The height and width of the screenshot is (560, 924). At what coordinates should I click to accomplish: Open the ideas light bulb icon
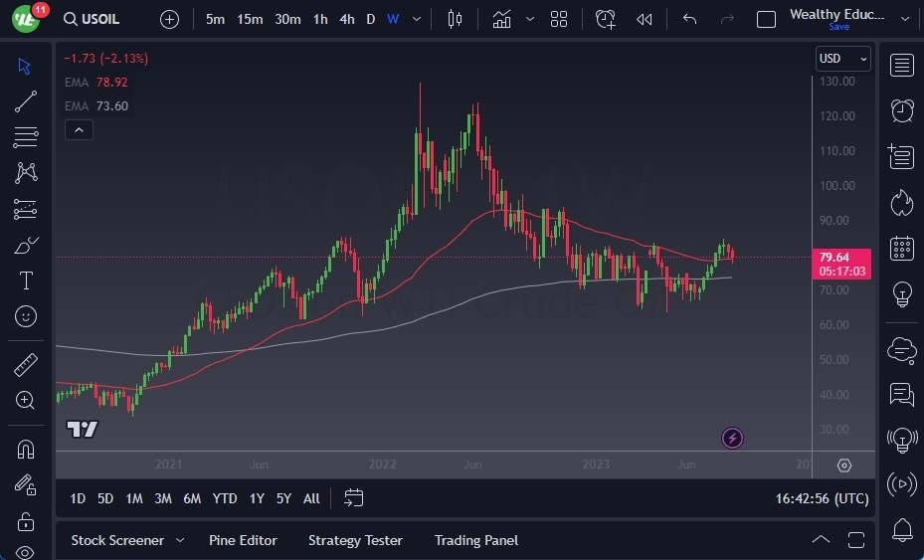point(902,294)
